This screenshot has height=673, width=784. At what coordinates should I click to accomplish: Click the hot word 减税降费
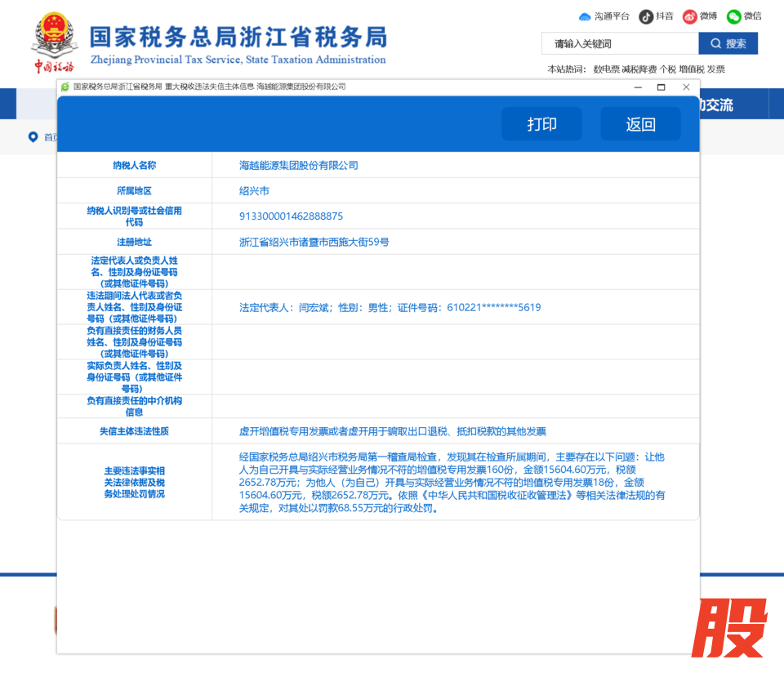pos(639,69)
